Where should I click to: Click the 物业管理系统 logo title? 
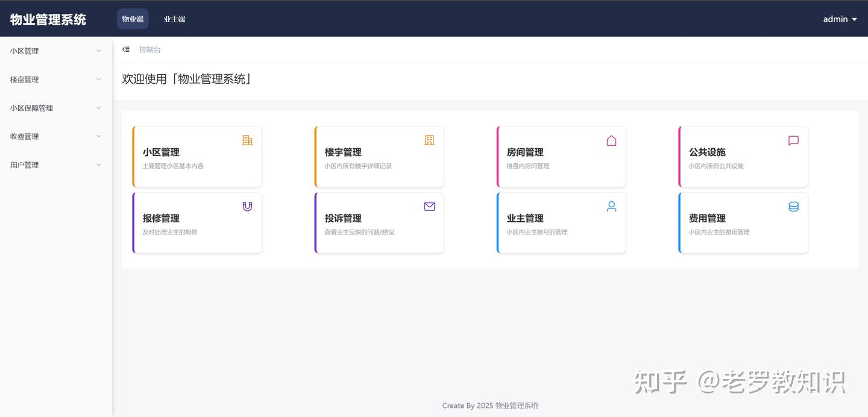click(48, 19)
